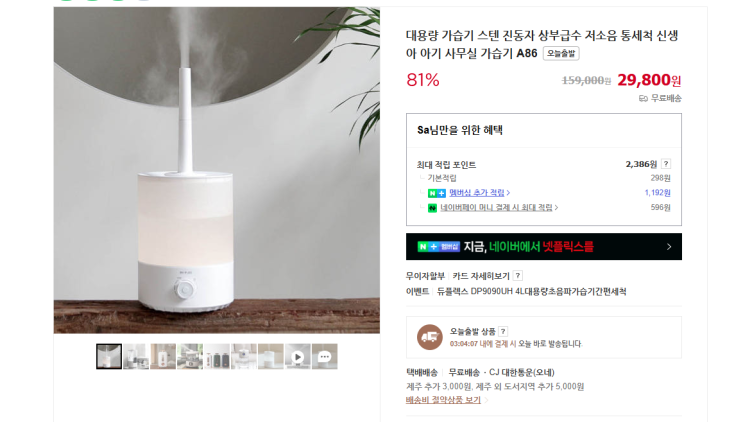743x422 pixels.
Task: Click 배송비 절약상품 보기 link
Action: (443, 400)
